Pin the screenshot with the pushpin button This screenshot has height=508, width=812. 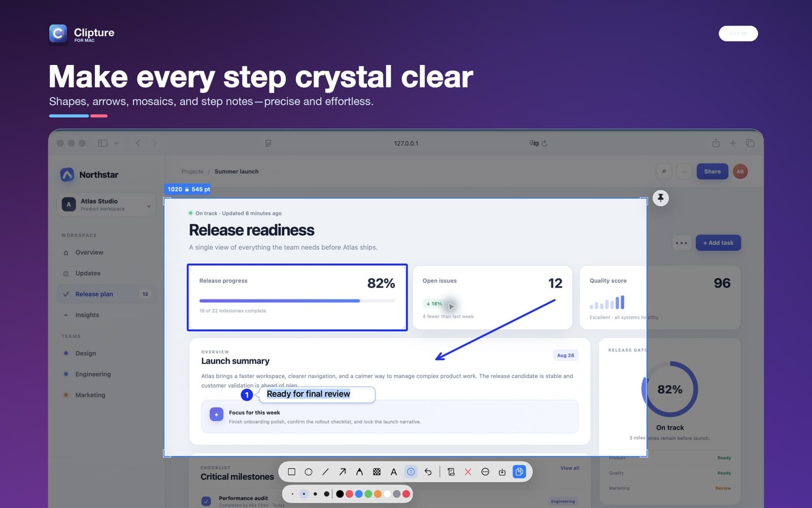(661, 198)
